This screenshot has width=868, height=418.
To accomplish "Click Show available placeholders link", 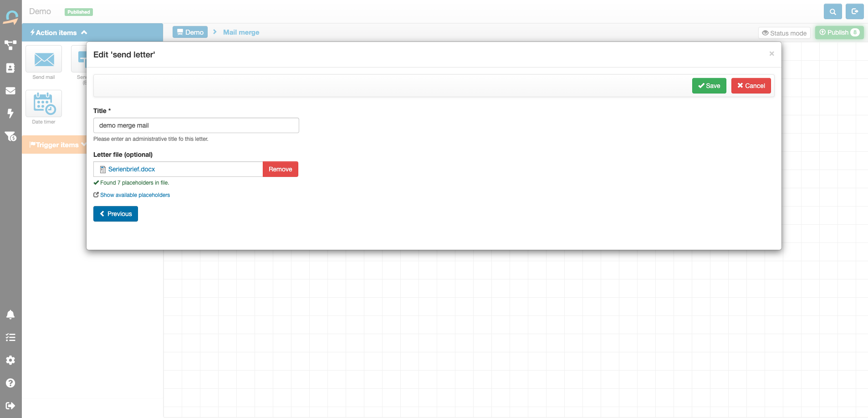I will click(x=135, y=195).
